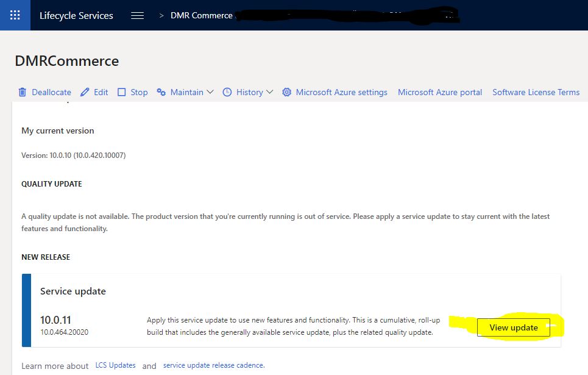Open the app launcher waffle grid
Screen dimensions: 588x375
(15, 15)
